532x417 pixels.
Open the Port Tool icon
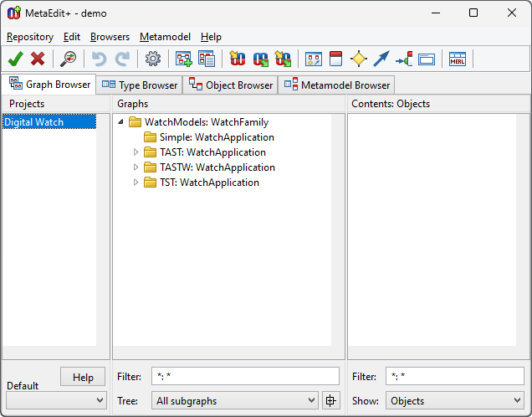pyautogui.click(x=404, y=59)
